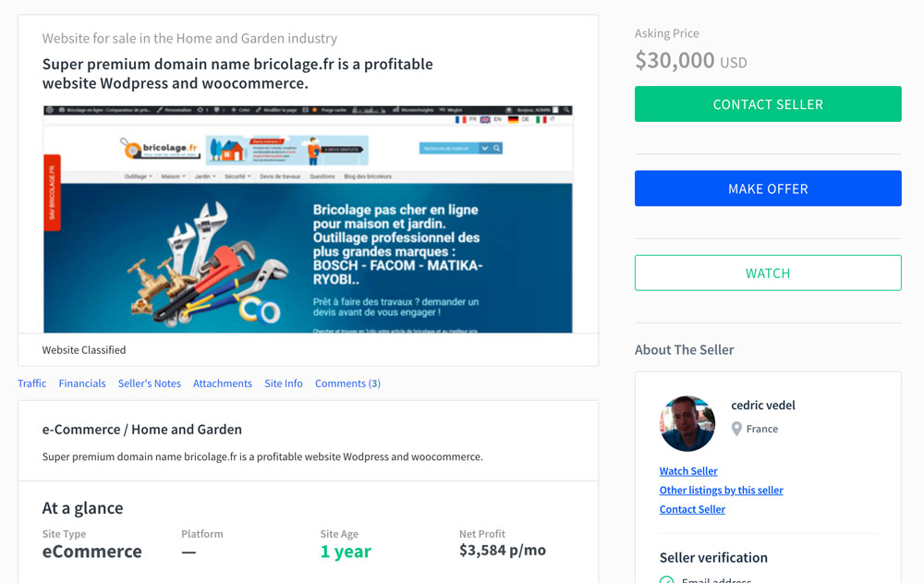
Task: Click cedric vedel's profile photo
Action: pos(687,423)
